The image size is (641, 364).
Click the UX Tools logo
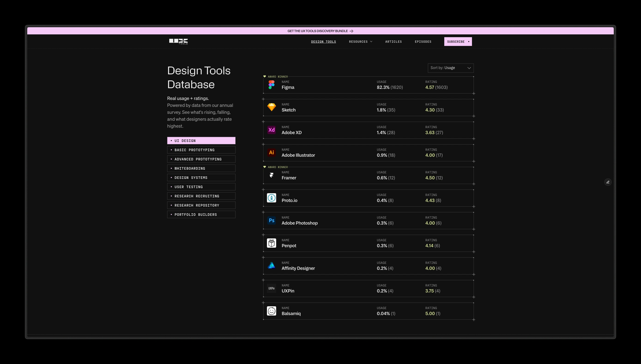point(178,42)
